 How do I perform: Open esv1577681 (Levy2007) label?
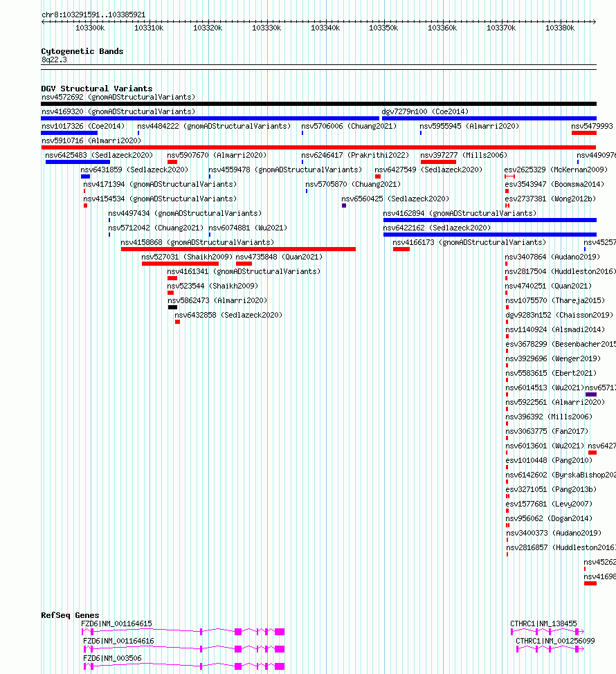tap(549, 505)
